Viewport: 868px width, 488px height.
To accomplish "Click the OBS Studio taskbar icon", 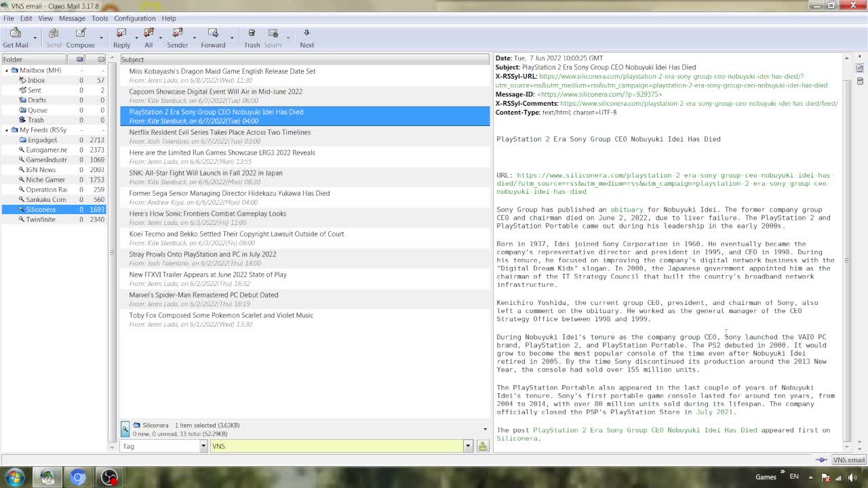I will [108, 477].
